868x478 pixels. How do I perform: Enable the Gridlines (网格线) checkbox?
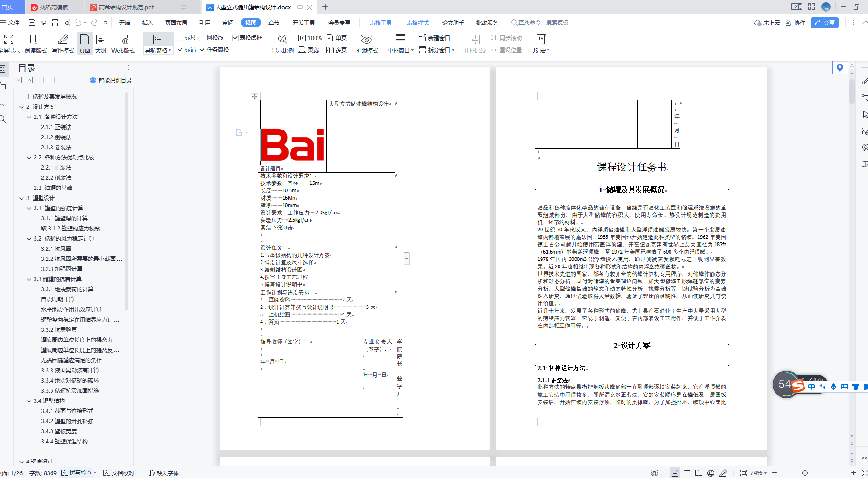pos(202,38)
